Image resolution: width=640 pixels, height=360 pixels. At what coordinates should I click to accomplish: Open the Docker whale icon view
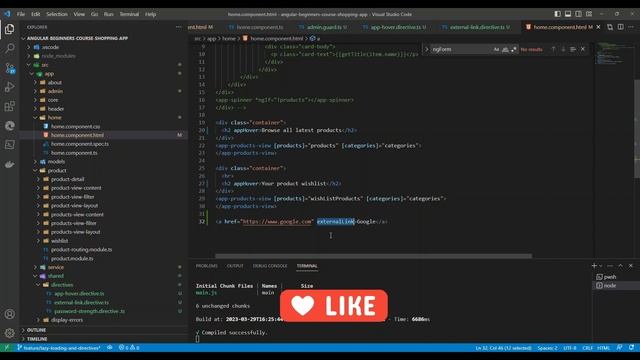pos(9,164)
